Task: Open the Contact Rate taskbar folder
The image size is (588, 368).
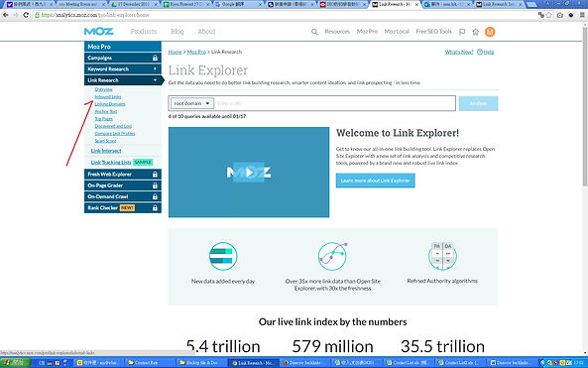Action: pos(150,363)
